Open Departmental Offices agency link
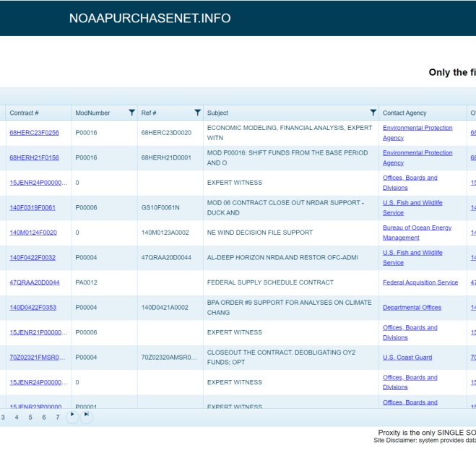This screenshot has height=476, width=476. [412, 308]
